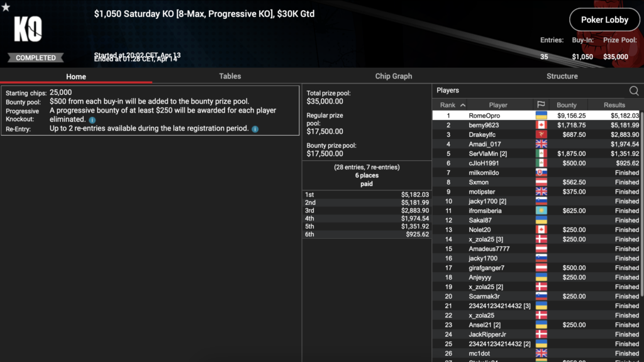644x362 pixels.
Task: Toggle the Rank column sort arrow
Action: [x=463, y=105]
